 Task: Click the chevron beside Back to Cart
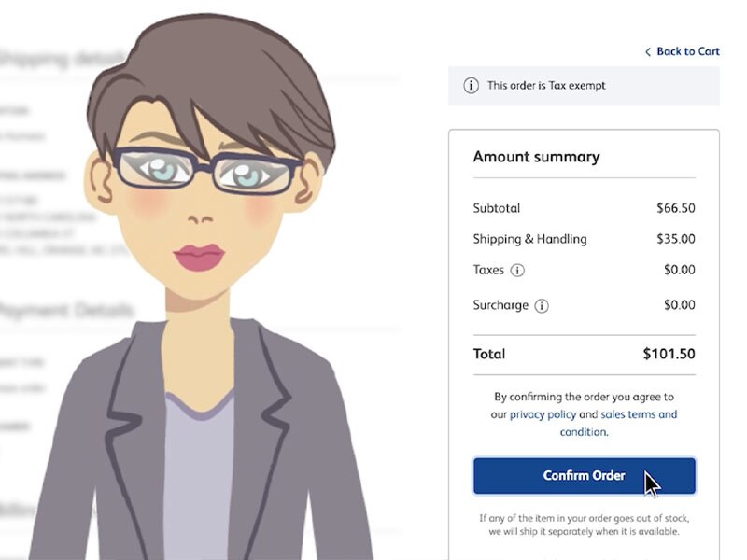coord(648,52)
